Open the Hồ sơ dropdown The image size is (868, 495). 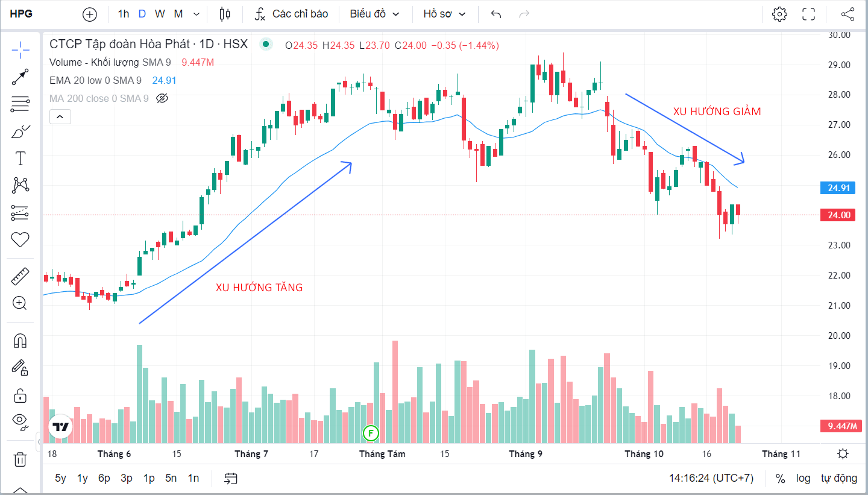coord(444,14)
